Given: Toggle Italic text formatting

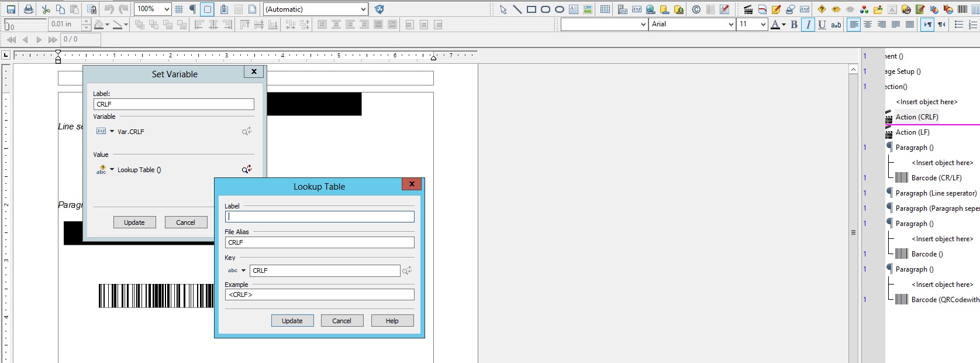Looking at the screenshot, I should pyautogui.click(x=808, y=25).
